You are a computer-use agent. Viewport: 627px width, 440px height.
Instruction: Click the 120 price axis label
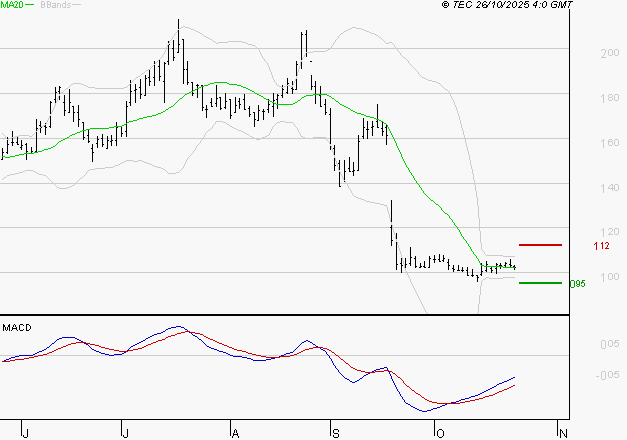(610, 232)
